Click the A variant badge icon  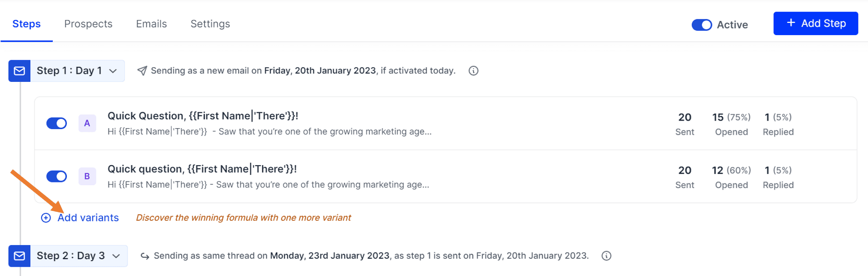tap(87, 123)
